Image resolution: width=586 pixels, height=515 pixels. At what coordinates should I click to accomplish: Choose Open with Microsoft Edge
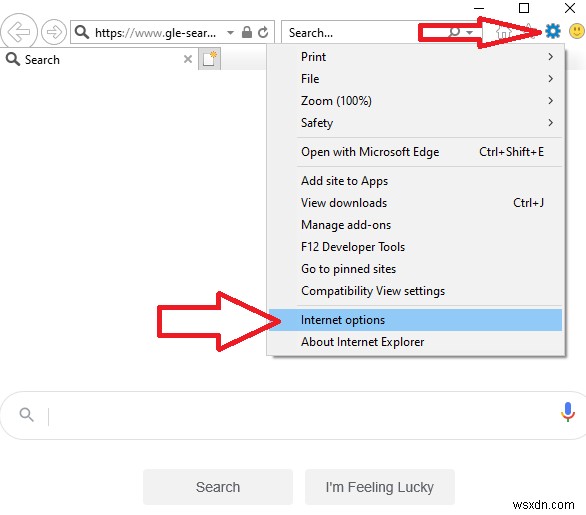[416, 152]
